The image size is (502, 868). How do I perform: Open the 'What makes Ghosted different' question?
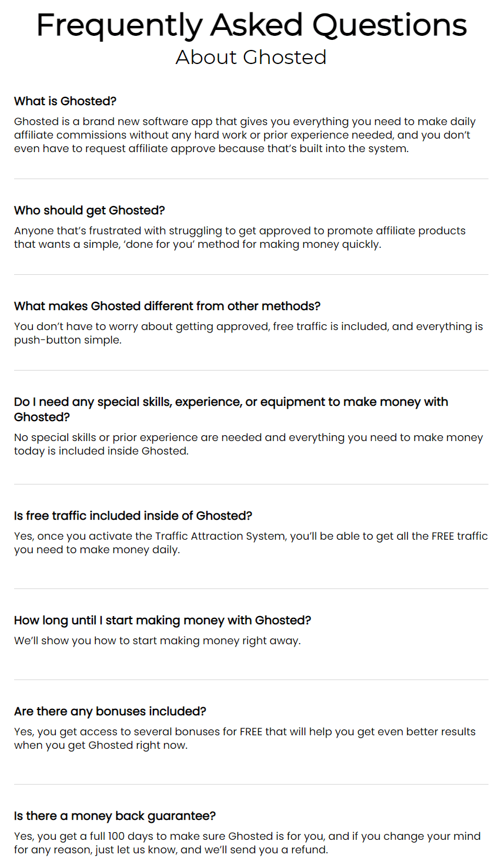(168, 306)
